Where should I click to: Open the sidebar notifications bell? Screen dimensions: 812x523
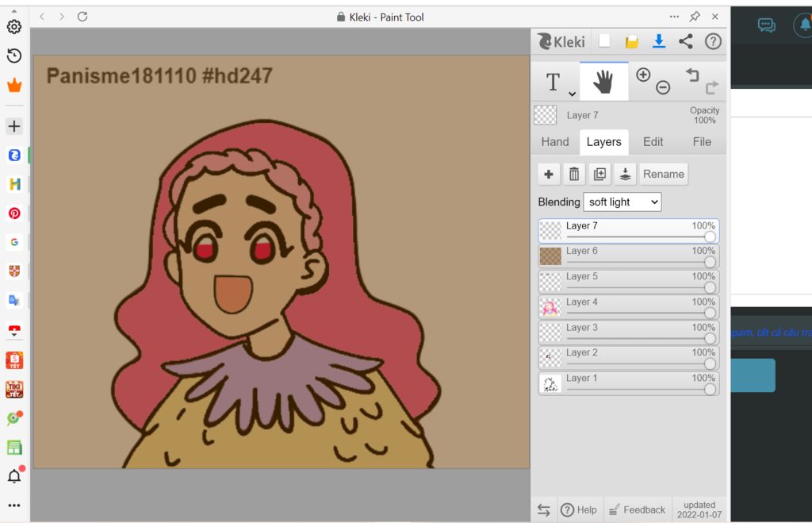click(x=14, y=475)
